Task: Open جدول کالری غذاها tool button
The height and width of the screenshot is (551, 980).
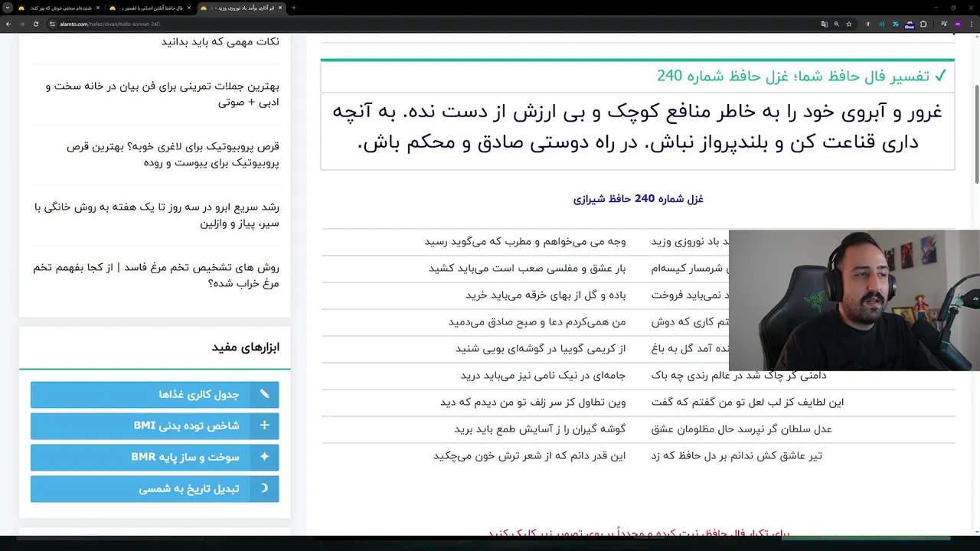Action: click(155, 395)
